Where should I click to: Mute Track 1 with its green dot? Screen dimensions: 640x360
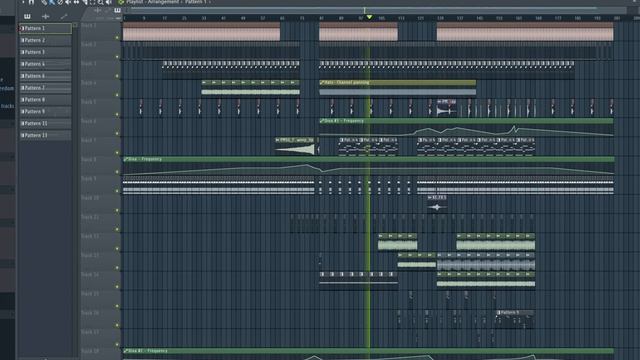click(117, 38)
